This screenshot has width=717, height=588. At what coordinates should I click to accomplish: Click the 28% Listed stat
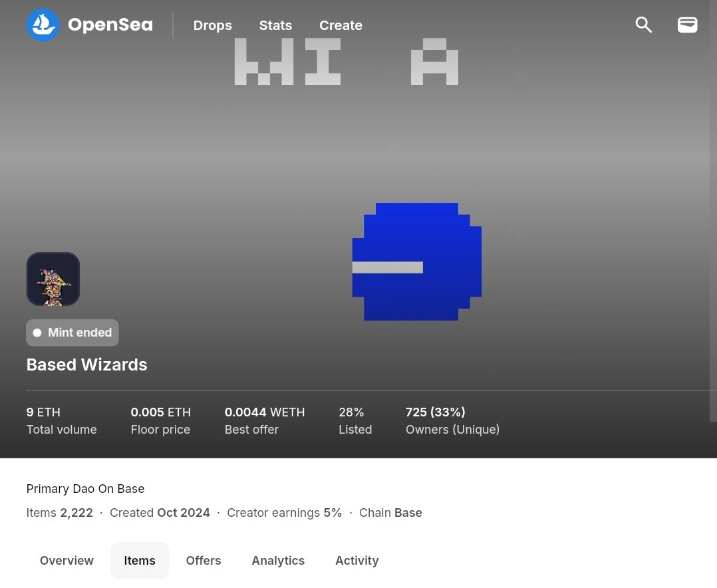355,420
